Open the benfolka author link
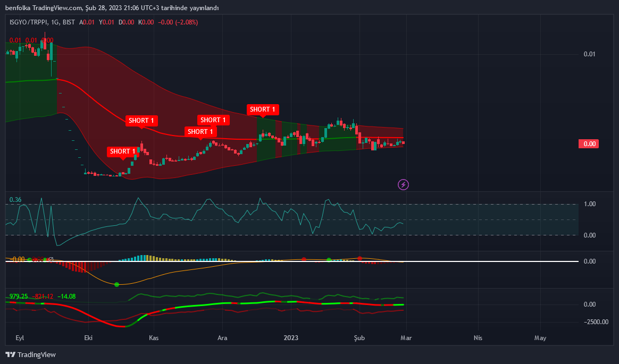Screen dimensions: 619x364 (17, 8)
